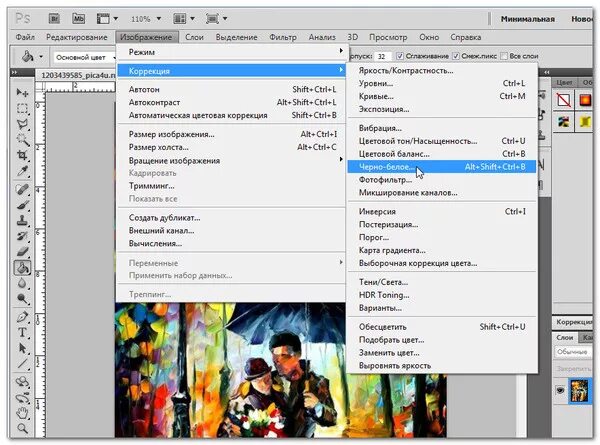600x445 pixels.
Task: Select Обесцветить menu entry
Action: (442, 327)
